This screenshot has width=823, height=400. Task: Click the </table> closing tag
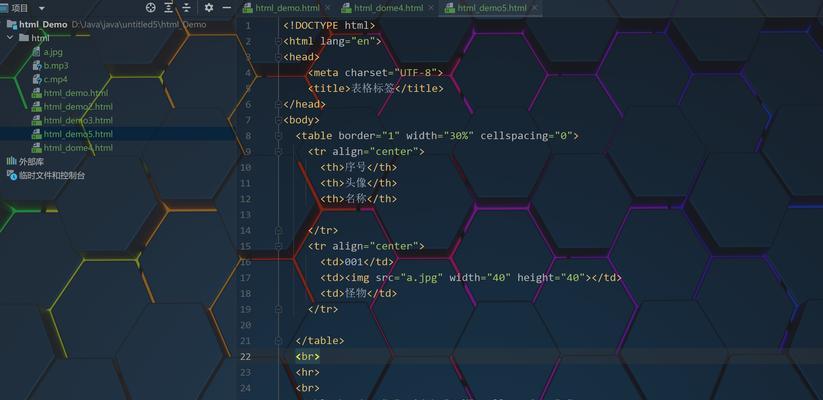[320, 340]
